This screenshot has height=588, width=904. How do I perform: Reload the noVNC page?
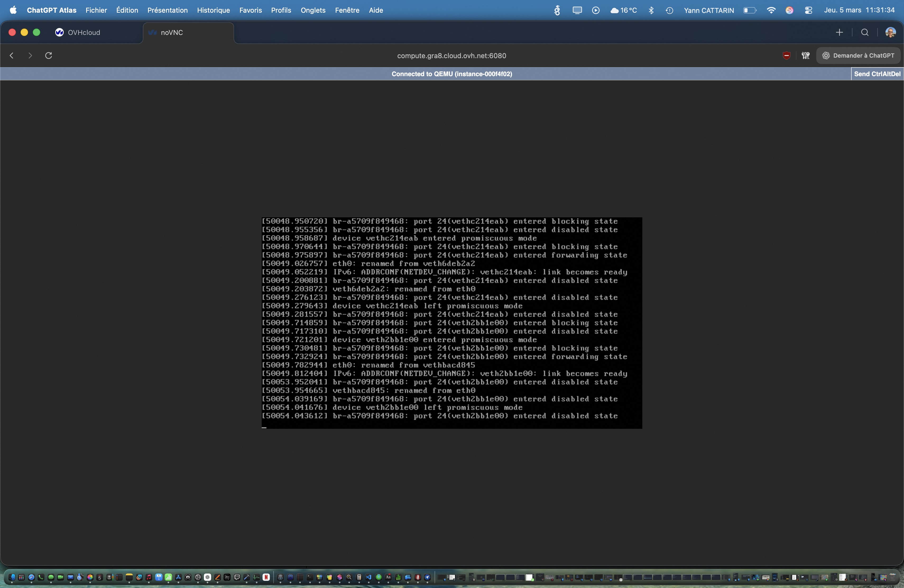click(x=49, y=56)
